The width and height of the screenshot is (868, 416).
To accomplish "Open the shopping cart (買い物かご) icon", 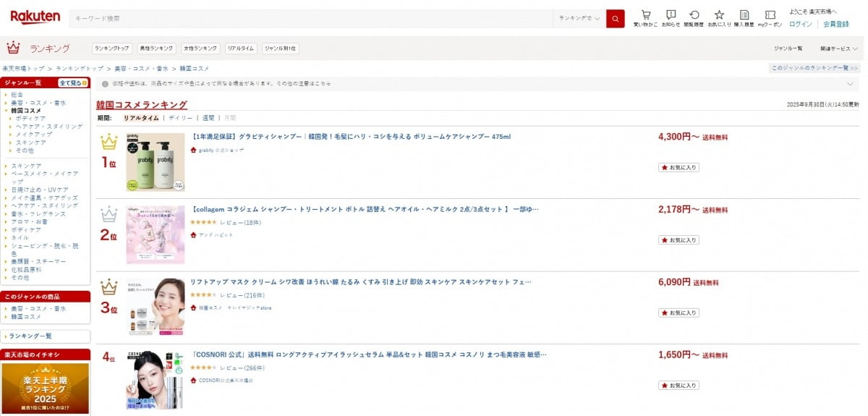I will (x=645, y=18).
